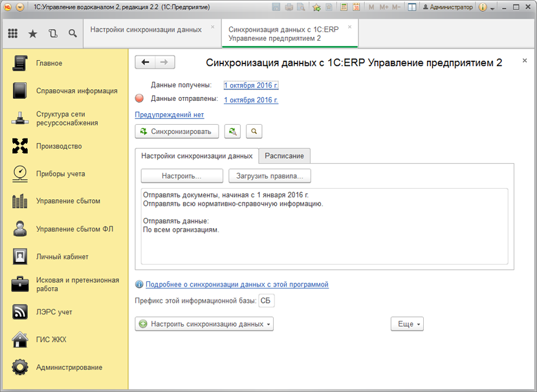The height and width of the screenshot is (392, 537).
Task: Open the sections menu grid icon
Action: 13,34
